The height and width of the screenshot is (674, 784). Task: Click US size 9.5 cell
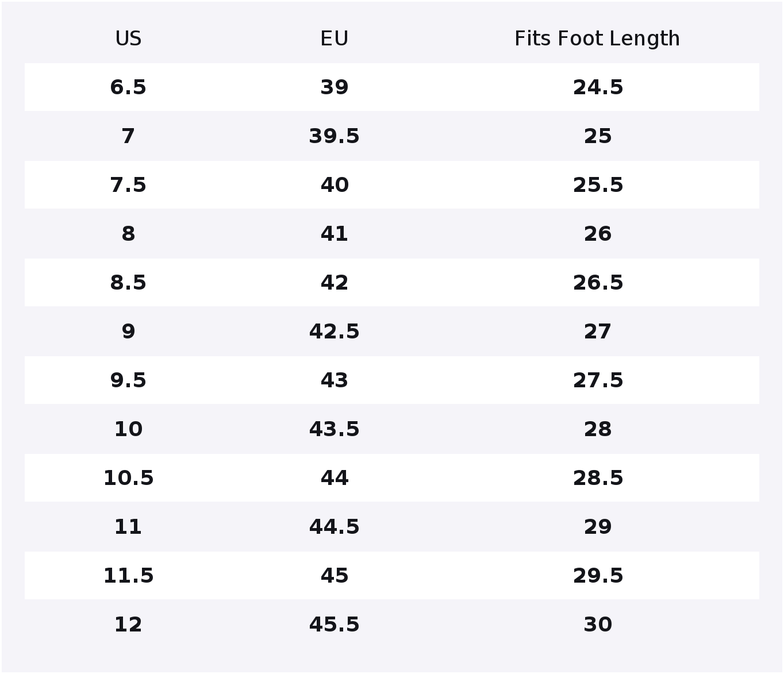[x=128, y=380]
